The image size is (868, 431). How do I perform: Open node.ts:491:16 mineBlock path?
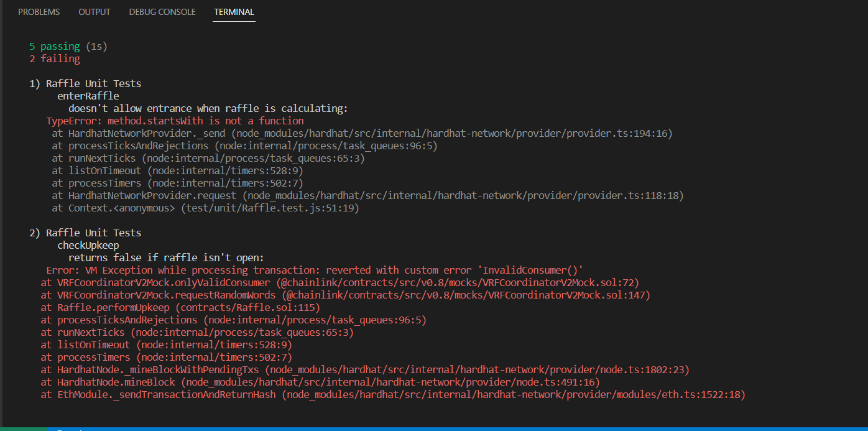[x=390, y=382]
